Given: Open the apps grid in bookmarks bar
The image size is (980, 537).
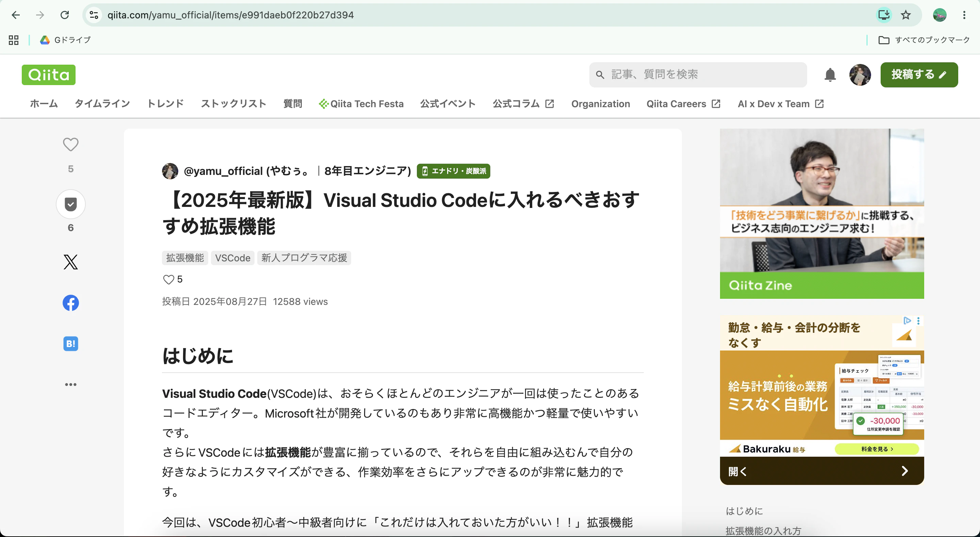Looking at the screenshot, I should coord(14,40).
